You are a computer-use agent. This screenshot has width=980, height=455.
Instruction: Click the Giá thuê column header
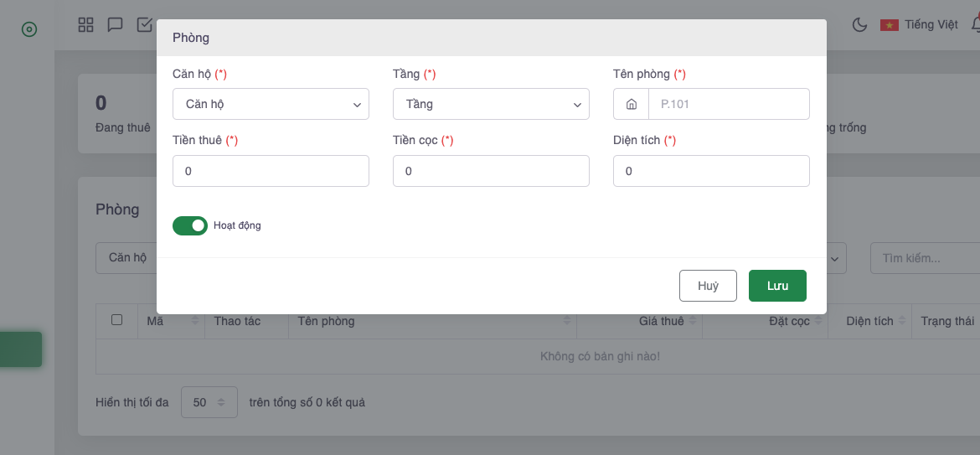(x=662, y=321)
